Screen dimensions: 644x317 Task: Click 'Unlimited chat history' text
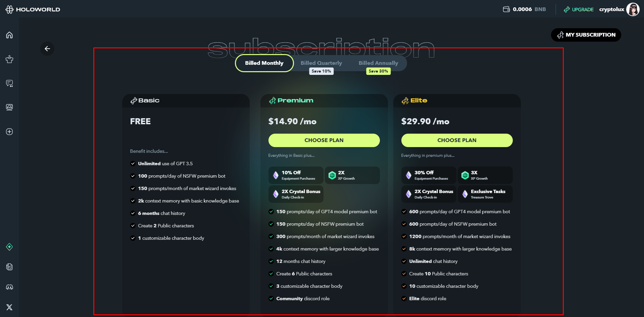coord(433,261)
